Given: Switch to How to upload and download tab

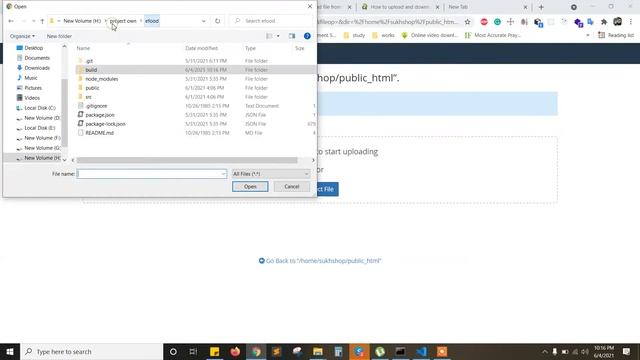Looking at the screenshot, I should 400,7.
